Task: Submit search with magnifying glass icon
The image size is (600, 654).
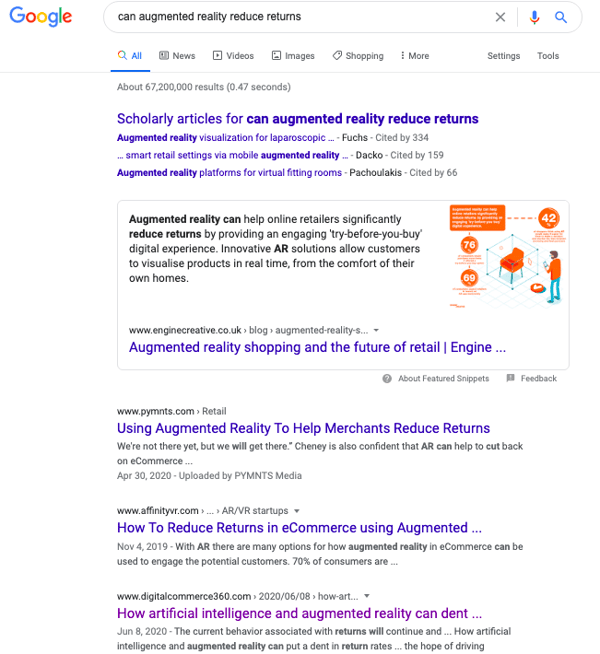Action: click(x=561, y=17)
